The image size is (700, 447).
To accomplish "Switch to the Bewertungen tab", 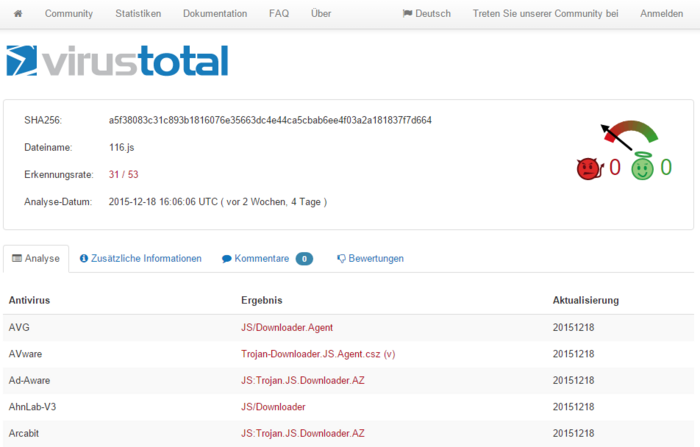I will [370, 259].
